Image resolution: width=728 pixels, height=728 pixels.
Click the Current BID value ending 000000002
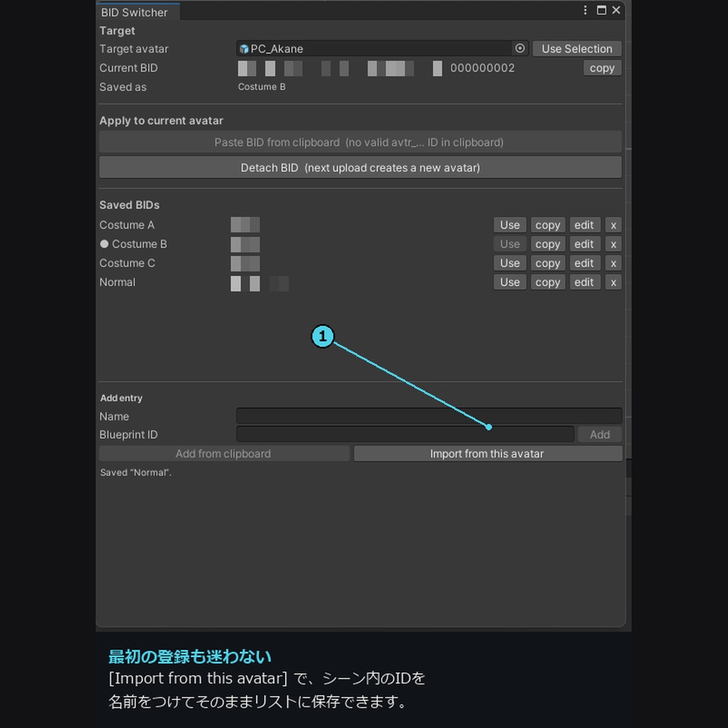coord(376,68)
